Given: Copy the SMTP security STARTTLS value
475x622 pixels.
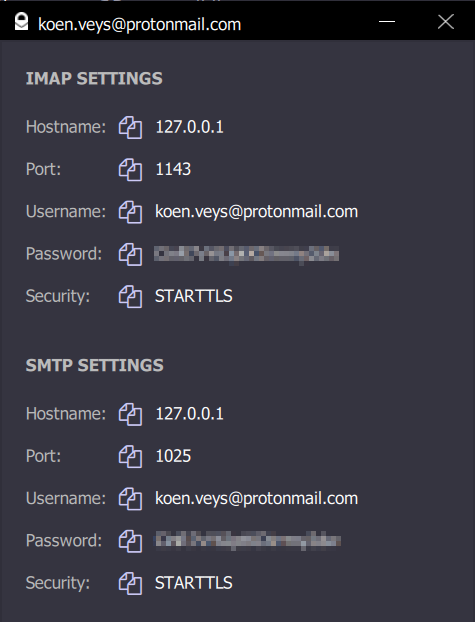Looking at the screenshot, I should [130, 583].
